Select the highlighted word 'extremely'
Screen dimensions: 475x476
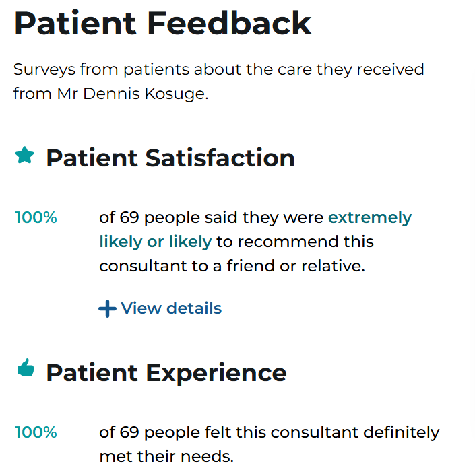pyautogui.click(x=370, y=217)
